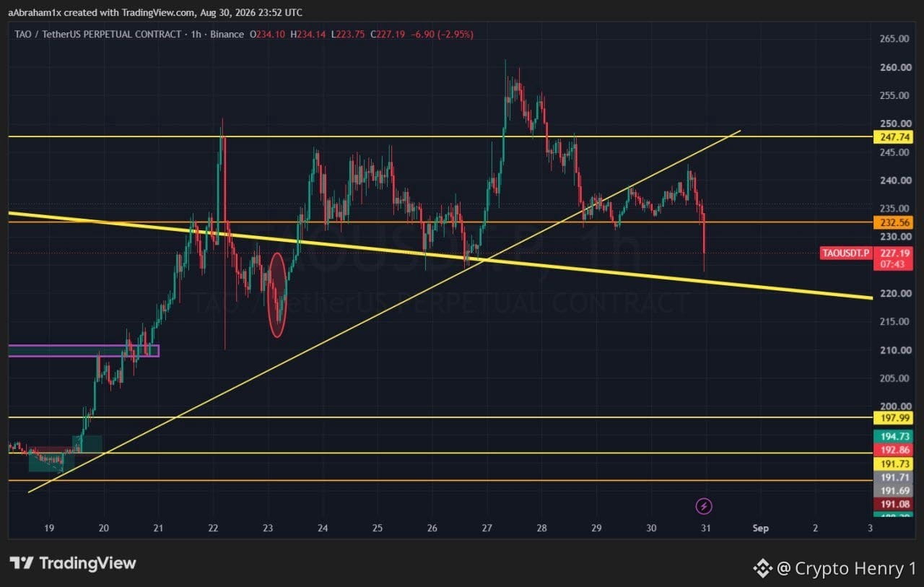Screen dimensions: 924x587
Task: Select the purple rectangle zone drawing
Action: [x=83, y=351]
